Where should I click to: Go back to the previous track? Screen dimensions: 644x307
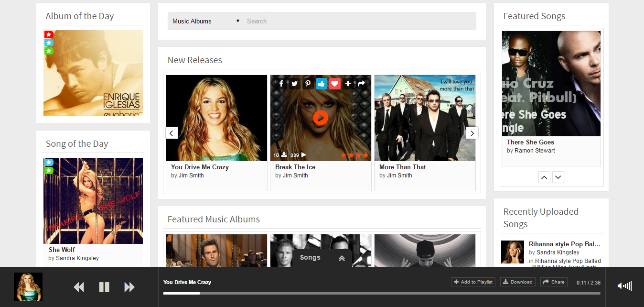(79, 287)
